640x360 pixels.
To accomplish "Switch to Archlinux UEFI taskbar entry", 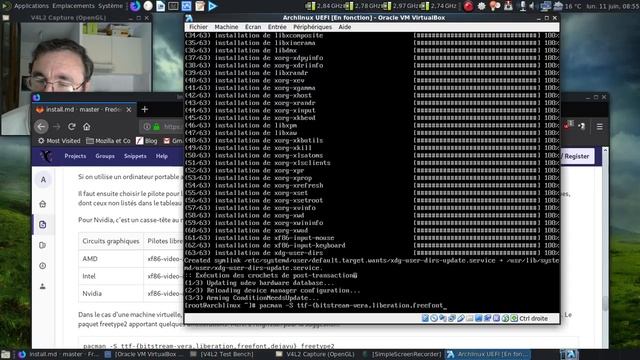I will tap(488, 354).
